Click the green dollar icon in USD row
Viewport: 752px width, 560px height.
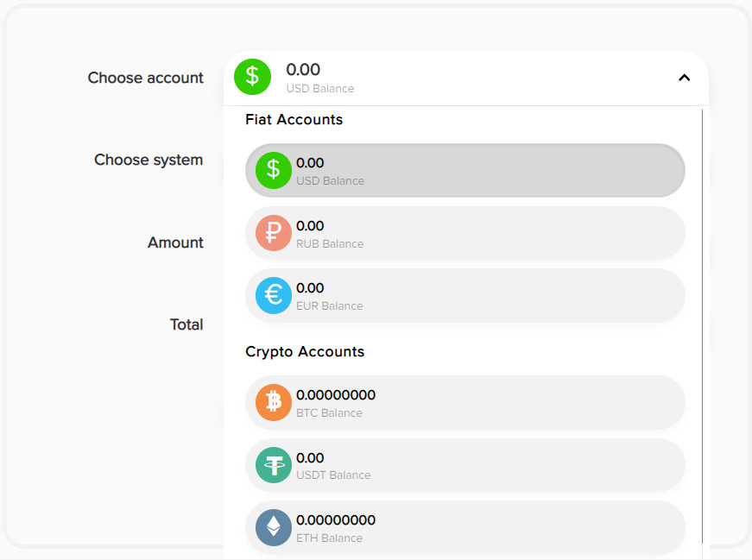click(274, 170)
